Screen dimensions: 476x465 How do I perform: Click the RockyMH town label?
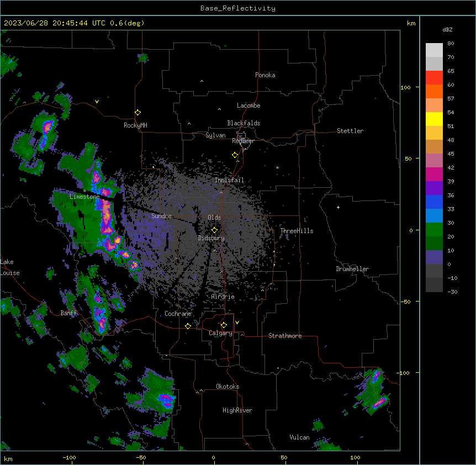135,125
